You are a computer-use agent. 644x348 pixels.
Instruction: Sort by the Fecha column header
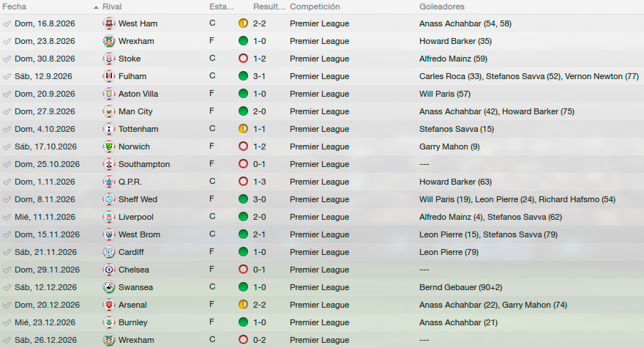15,7
